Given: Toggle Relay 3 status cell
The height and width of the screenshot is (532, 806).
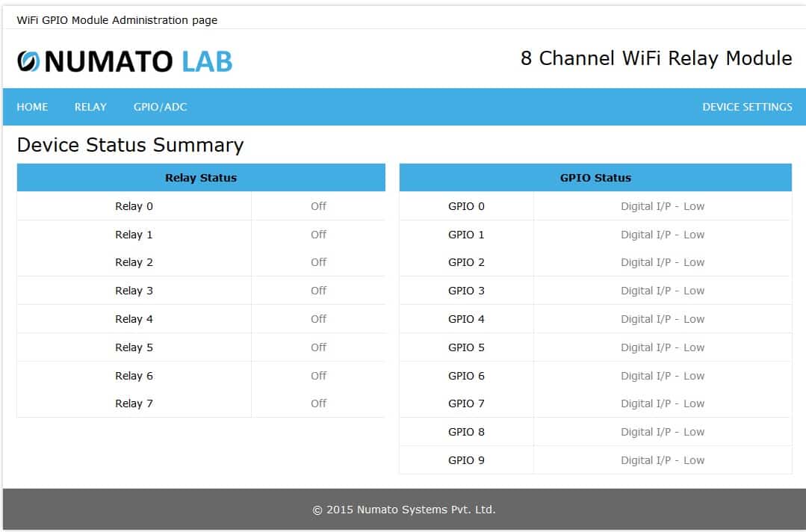Looking at the screenshot, I should 318,290.
